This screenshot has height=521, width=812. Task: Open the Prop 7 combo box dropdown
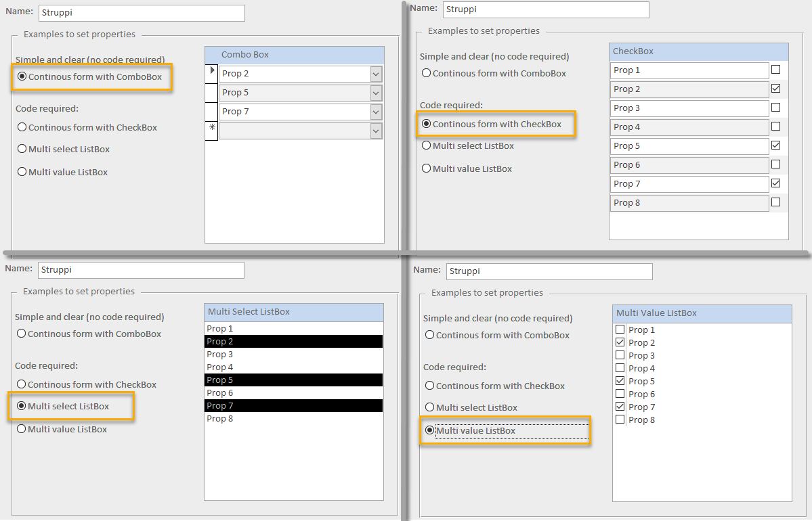click(376, 112)
